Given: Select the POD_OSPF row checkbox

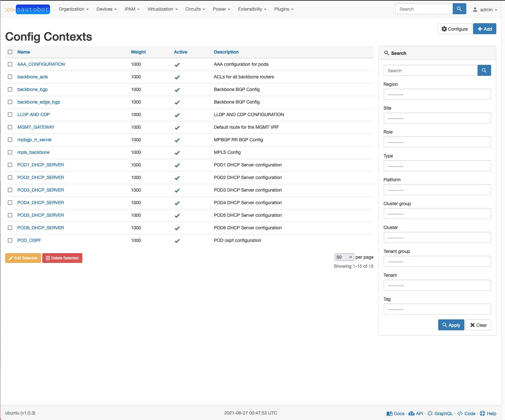Looking at the screenshot, I should pyautogui.click(x=10, y=240).
